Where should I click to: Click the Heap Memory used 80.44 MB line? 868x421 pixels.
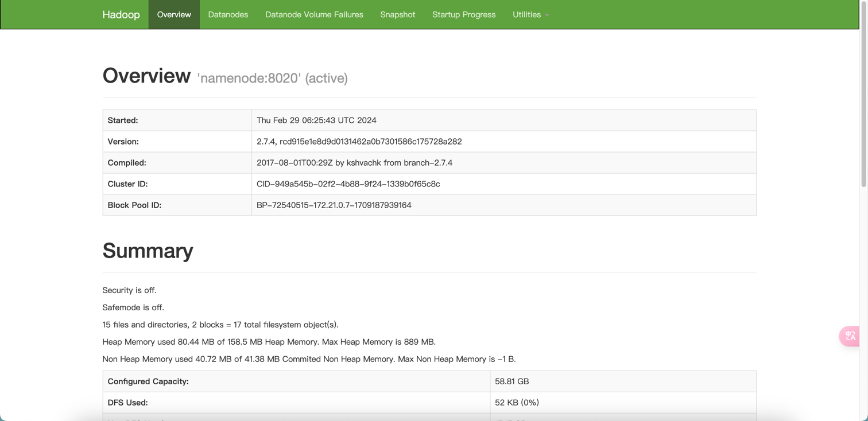(269, 342)
